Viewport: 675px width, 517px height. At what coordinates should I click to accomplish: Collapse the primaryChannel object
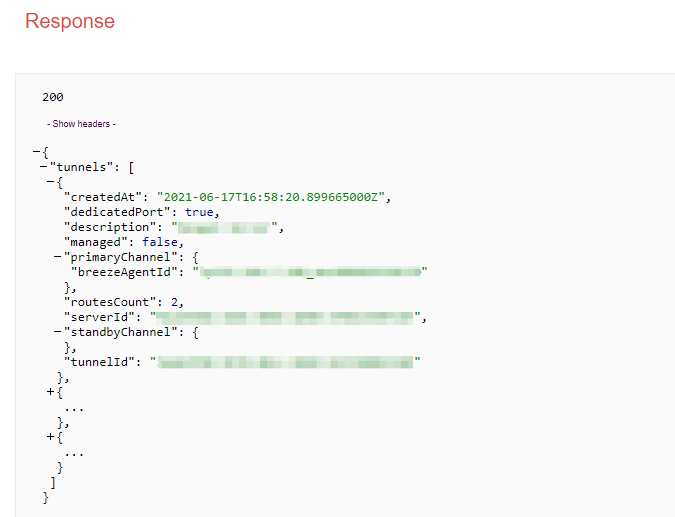tap(58, 257)
